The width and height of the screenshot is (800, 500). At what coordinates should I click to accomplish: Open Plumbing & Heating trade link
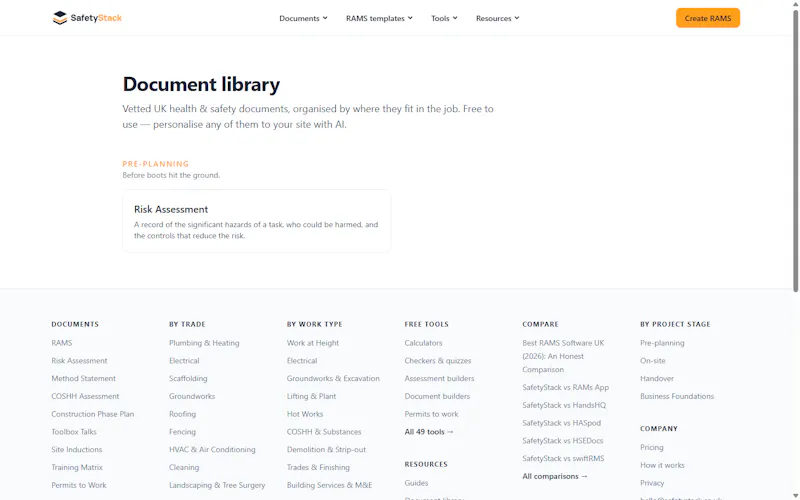click(204, 343)
